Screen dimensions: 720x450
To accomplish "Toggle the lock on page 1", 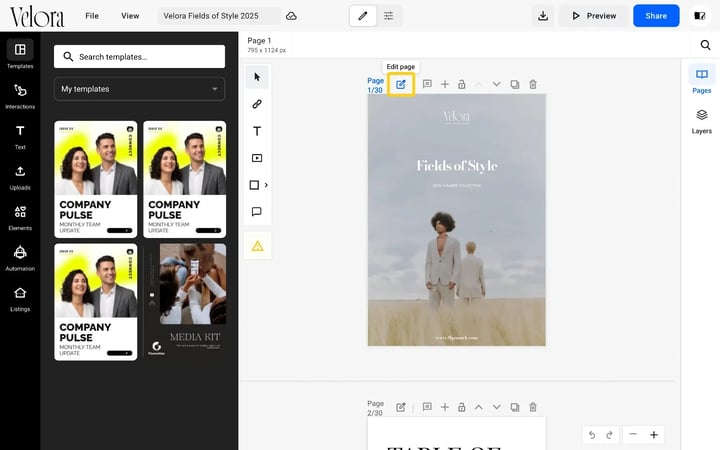I will pyautogui.click(x=461, y=84).
